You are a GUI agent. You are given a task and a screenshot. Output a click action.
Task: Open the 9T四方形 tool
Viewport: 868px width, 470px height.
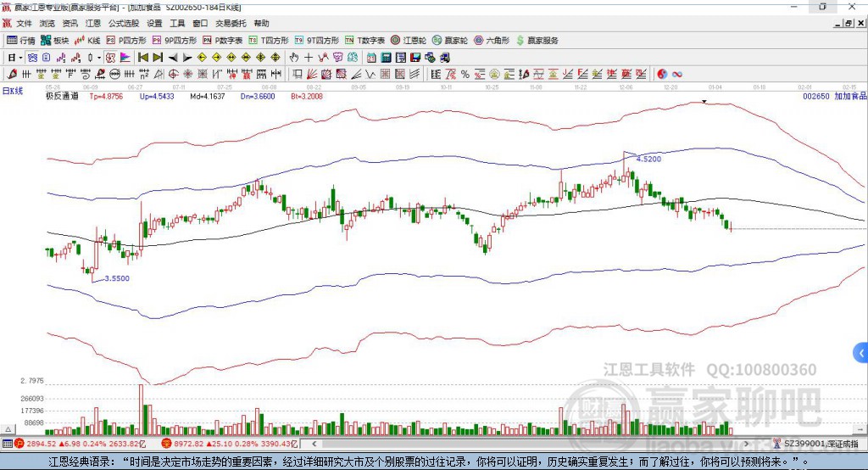tap(317, 41)
